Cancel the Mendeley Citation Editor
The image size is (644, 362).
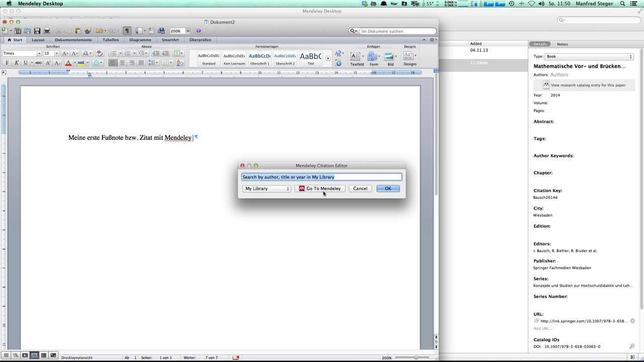[360, 189]
